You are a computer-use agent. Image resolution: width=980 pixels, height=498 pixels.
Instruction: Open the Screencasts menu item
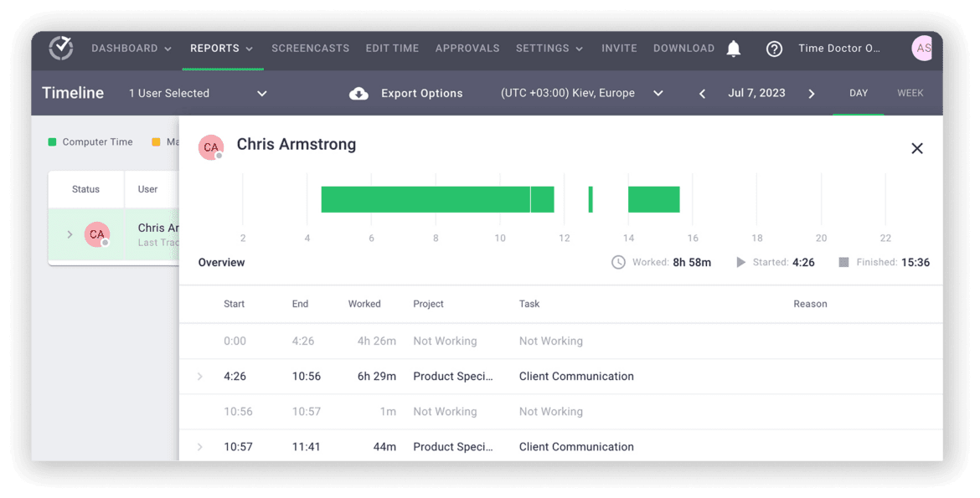pyautogui.click(x=310, y=48)
